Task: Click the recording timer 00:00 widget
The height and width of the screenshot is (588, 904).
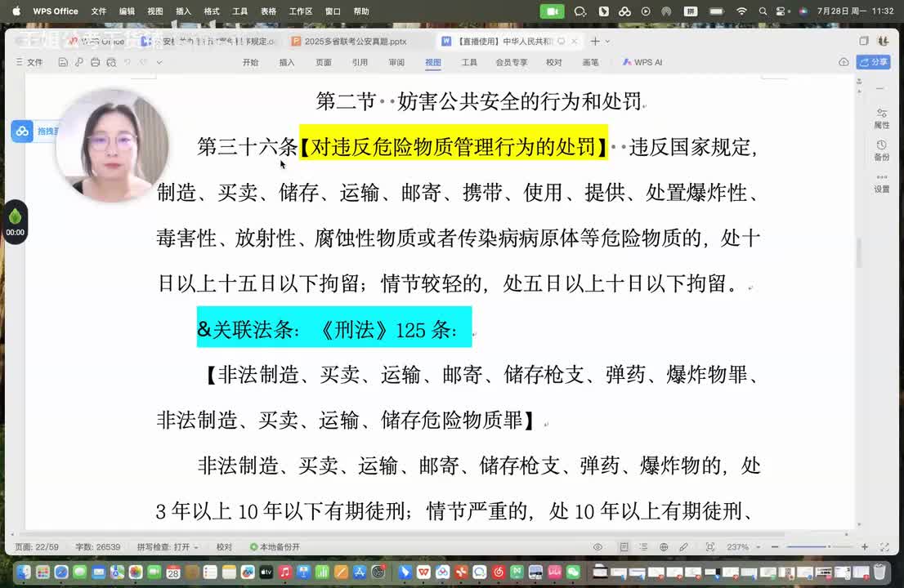Action: point(15,222)
